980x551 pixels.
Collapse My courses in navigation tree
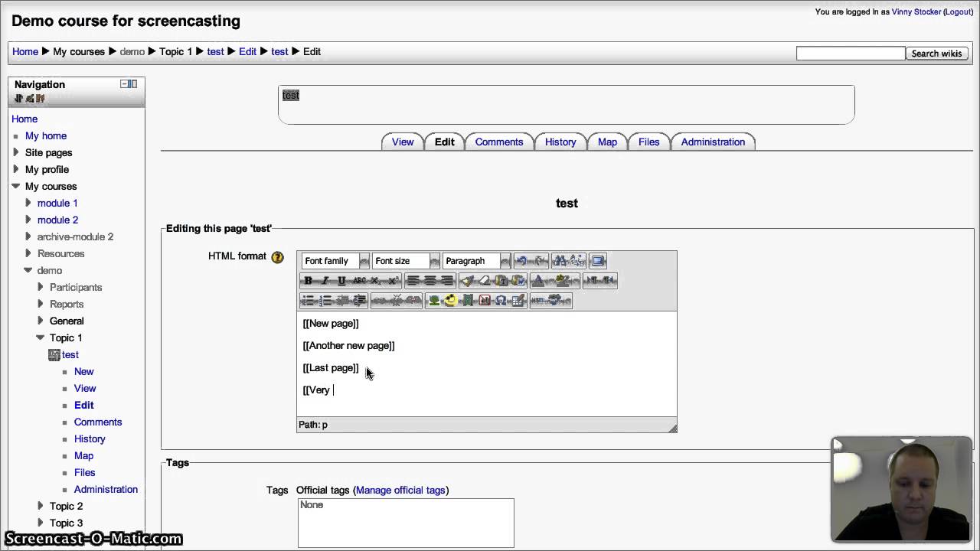[x=16, y=186]
